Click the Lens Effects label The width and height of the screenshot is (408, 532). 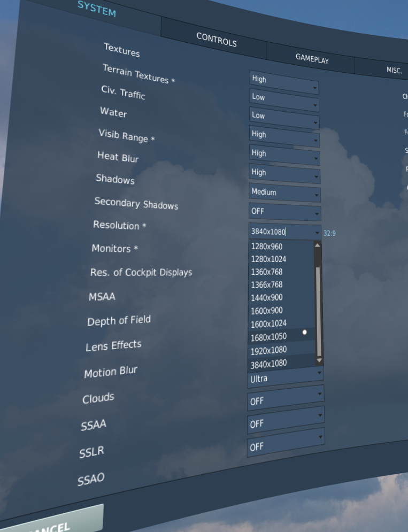113,346
